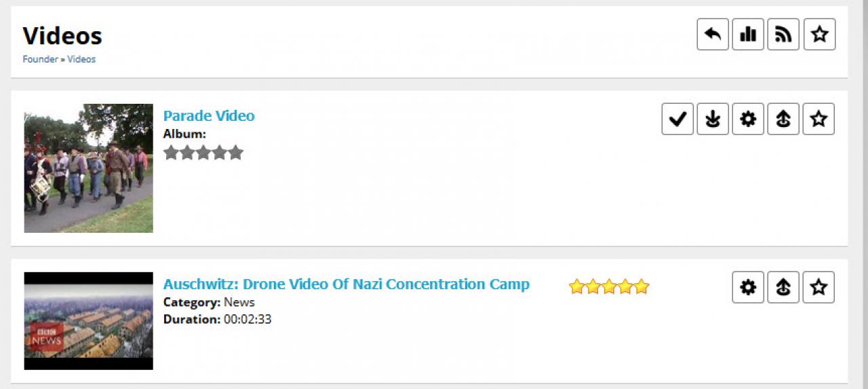The image size is (868, 389).
Task: Click the star icon on Parade Video row
Action: [x=818, y=119]
